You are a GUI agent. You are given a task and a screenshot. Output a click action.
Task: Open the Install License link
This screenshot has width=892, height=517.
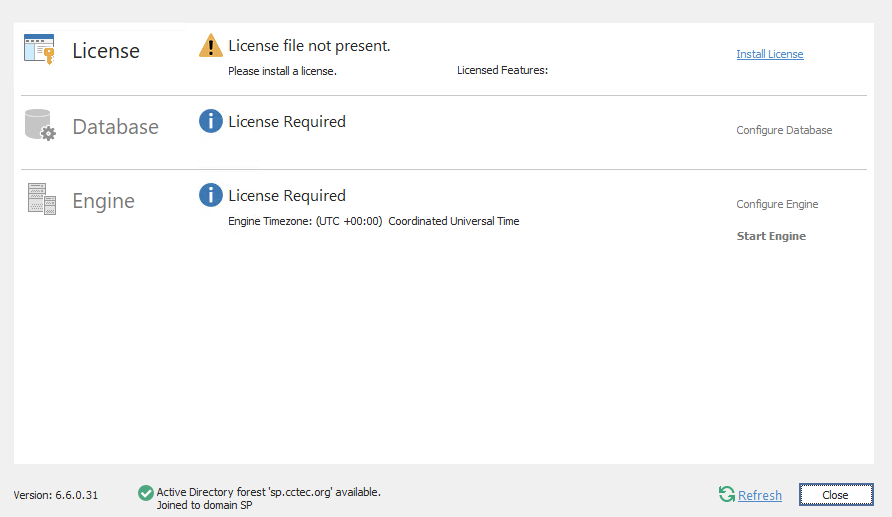coord(770,54)
